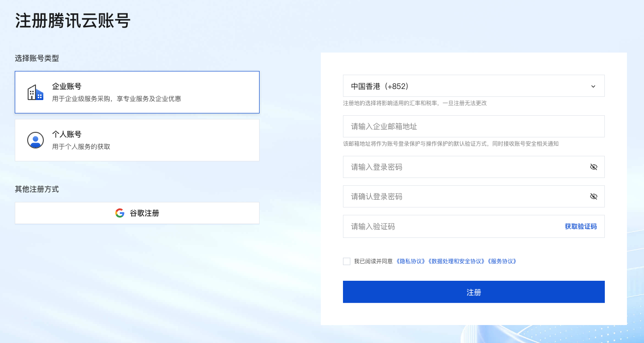Select the 企业账号 account type card
The image size is (644, 343).
tap(137, 92)
